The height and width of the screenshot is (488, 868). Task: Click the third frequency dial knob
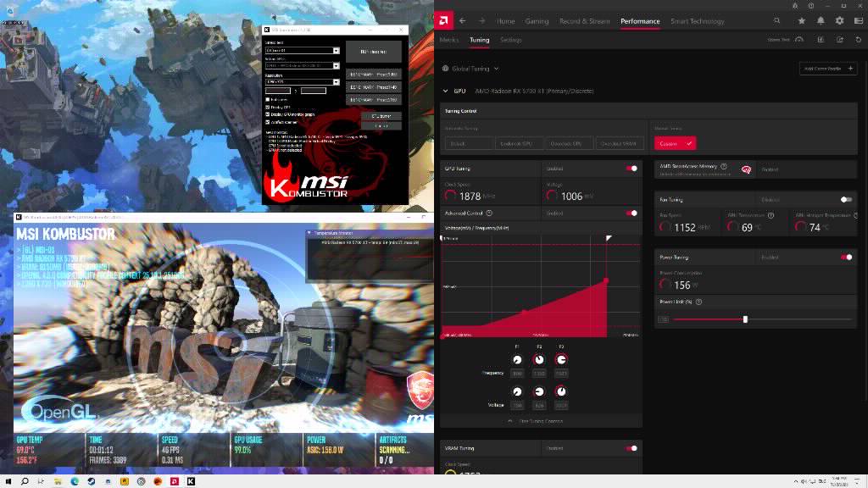561,359
